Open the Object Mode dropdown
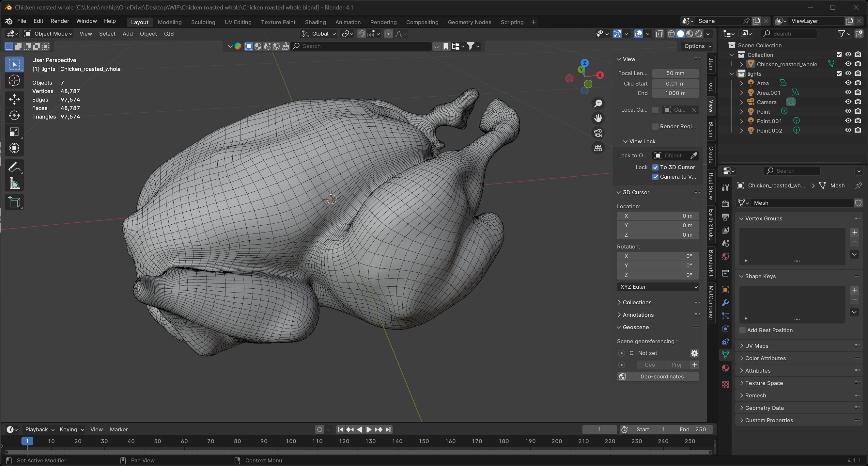The image size is (868, 466). (48, 34)
